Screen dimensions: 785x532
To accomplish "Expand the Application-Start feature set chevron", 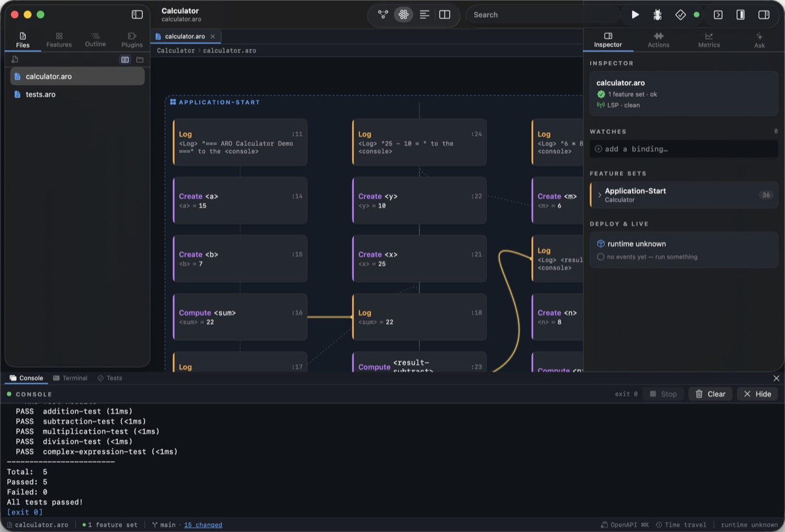I will point(599,195).
